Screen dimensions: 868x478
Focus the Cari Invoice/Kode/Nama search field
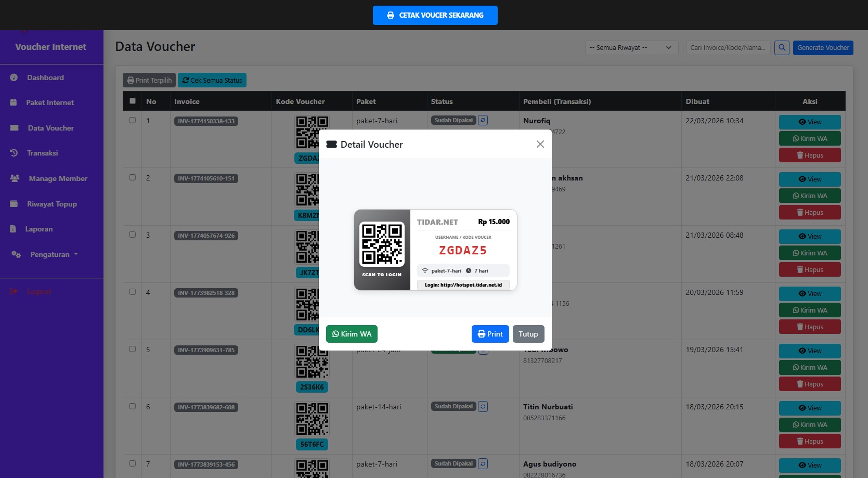[728, 47]
